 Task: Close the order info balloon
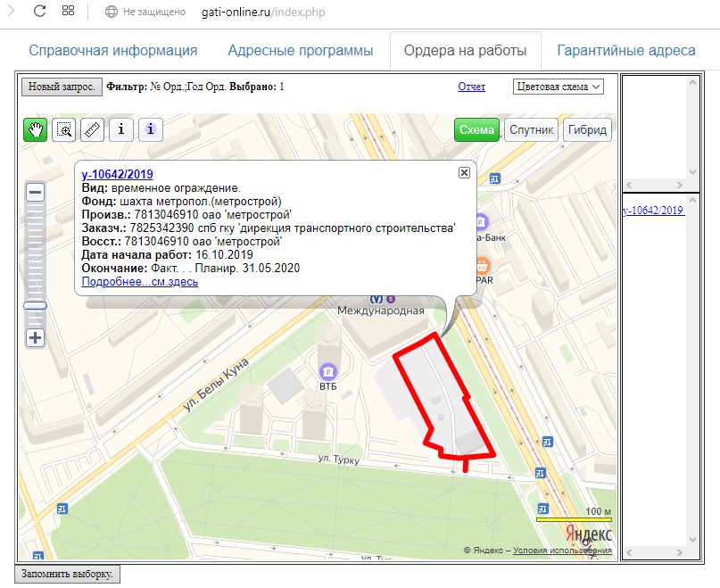click(x=464, y=173)
